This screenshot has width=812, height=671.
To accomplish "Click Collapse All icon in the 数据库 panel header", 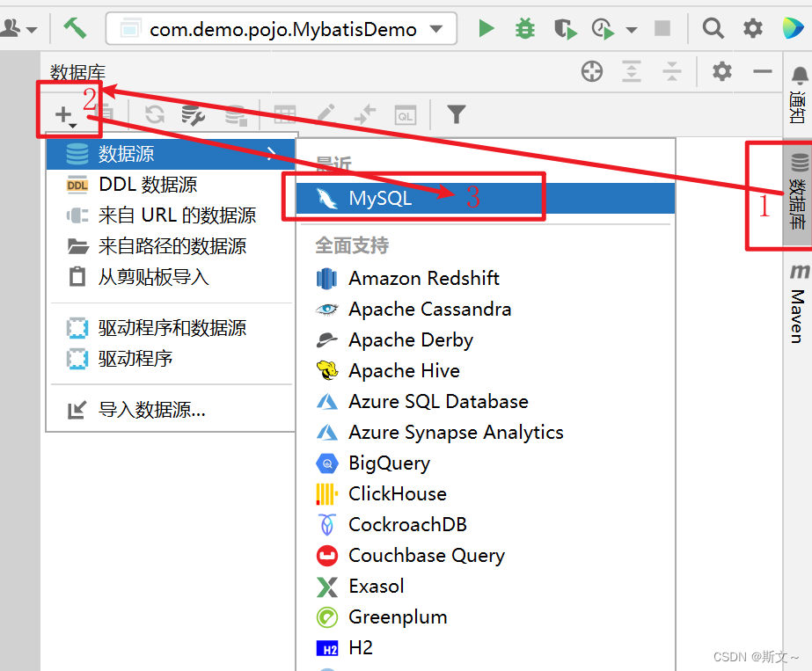I will coord(671,71).
